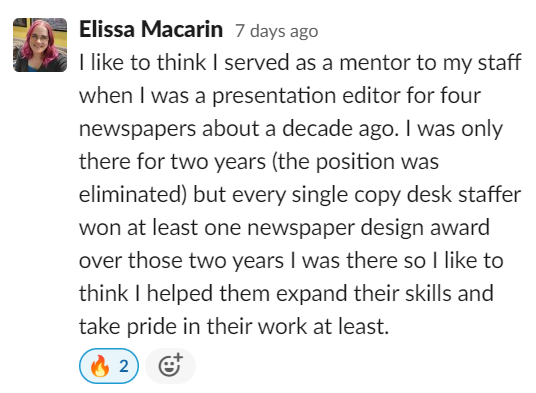Click the Elissa Macarin sender name
Viewport: 536px width, 393px height.
[x=151, y=29]
